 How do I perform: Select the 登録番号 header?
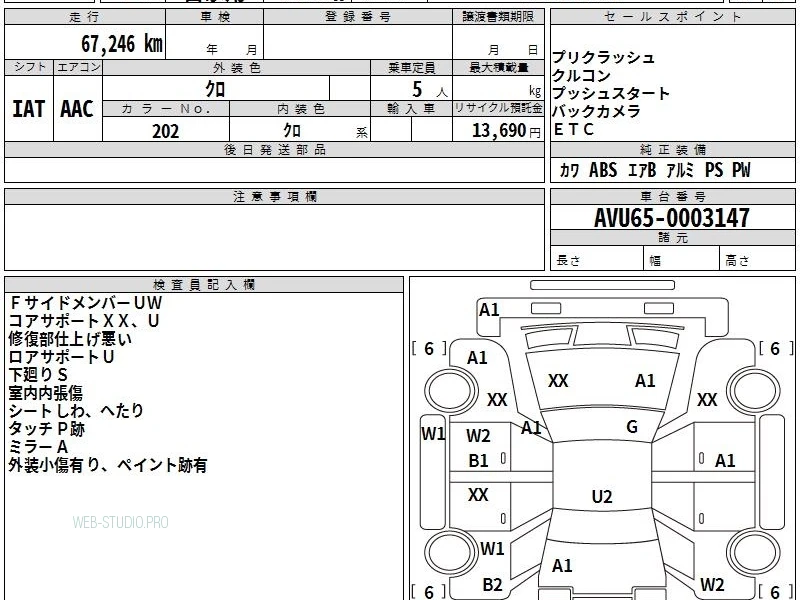[x=358, y=17]
